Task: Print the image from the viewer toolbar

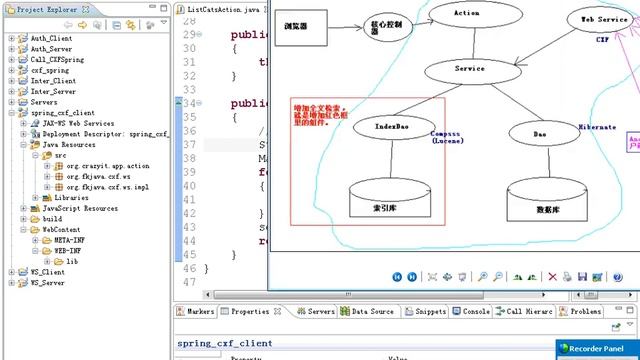Action: click(x=567, y=277)
